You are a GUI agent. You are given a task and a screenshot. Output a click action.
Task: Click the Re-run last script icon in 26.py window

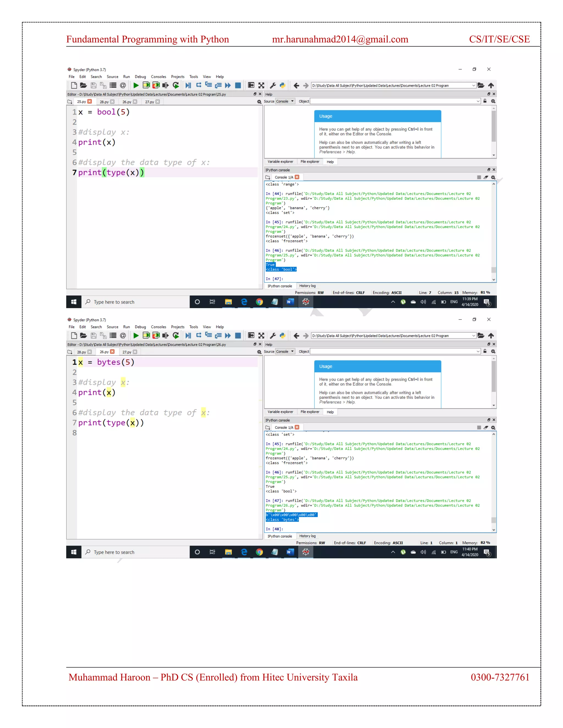[x=176, y=335]
